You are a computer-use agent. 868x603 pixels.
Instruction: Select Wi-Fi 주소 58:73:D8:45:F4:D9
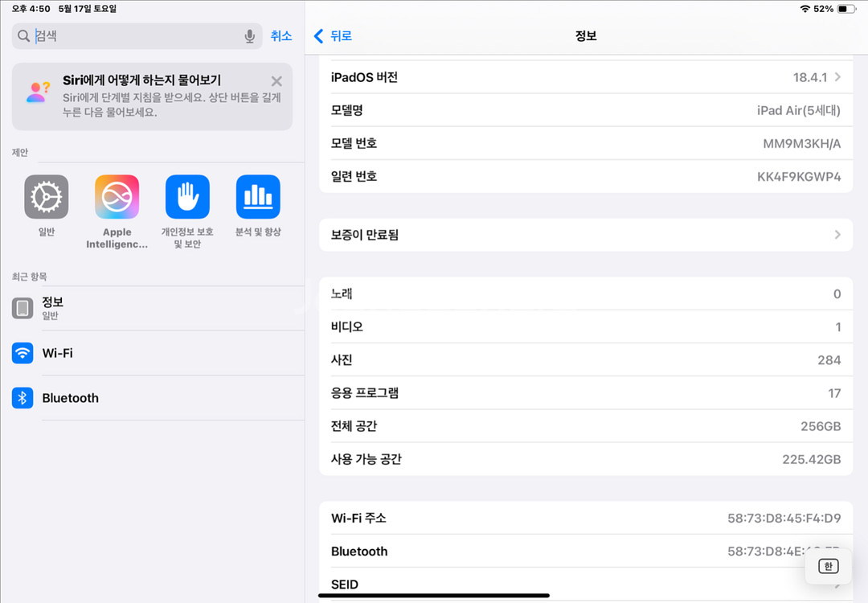point(784,519)
